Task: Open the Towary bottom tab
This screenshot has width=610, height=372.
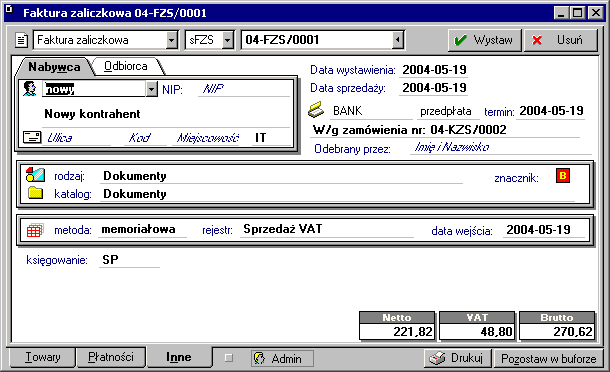Action: point(42,357)
